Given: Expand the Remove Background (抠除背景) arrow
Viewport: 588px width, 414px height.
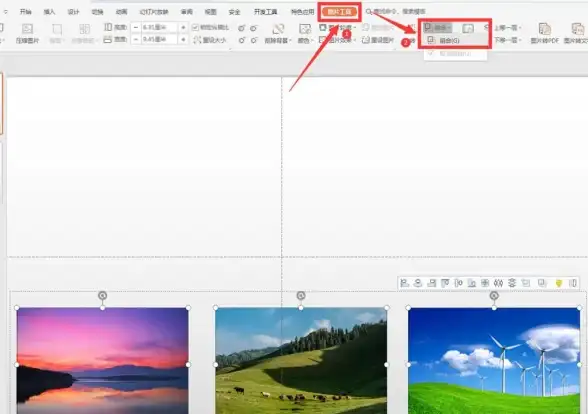Looking at the screenshot, I should 290,40.
